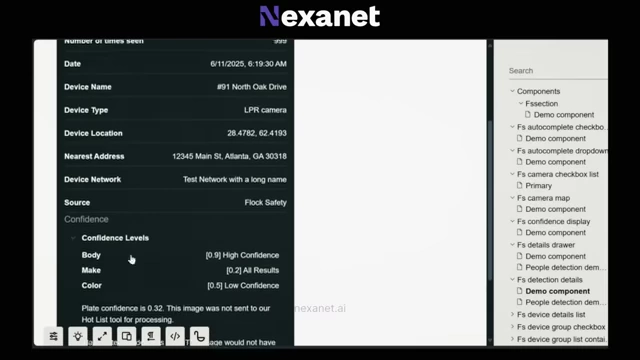Toggle right-to-left text direction icon
640x360 pixels.
(x=151, y=336)
